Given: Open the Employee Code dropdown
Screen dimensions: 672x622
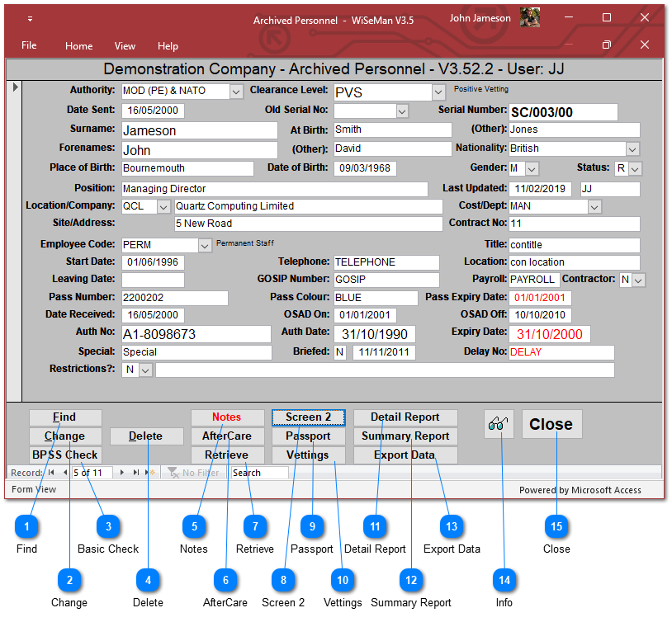Looking at the screenshot, I should [x=205, y=245].
